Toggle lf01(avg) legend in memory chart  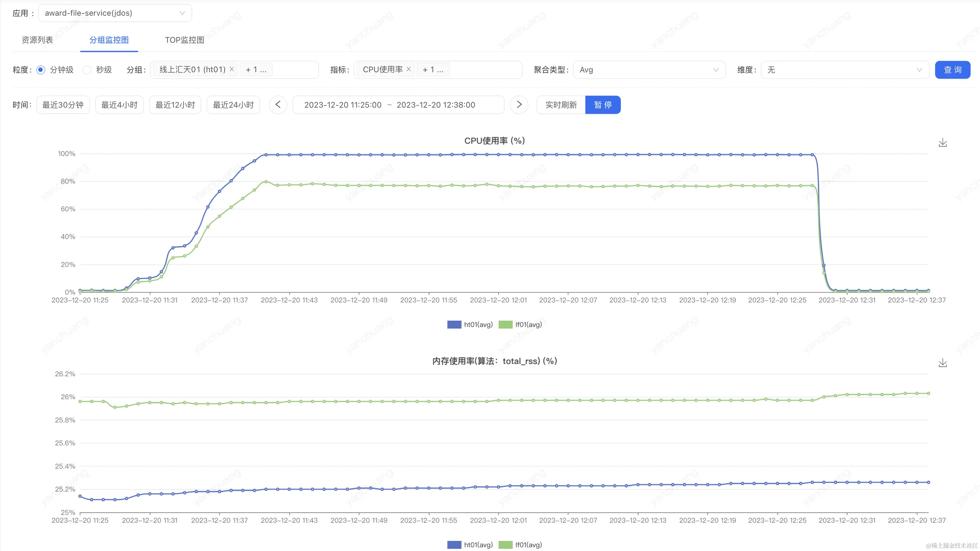click(520, 545)
